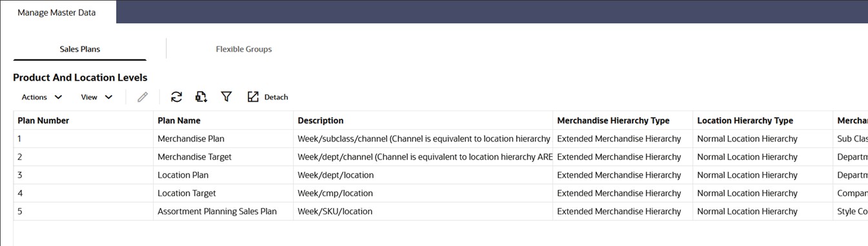
Task: Click the Plan Number column header
Action: click(x=83, y=120)
